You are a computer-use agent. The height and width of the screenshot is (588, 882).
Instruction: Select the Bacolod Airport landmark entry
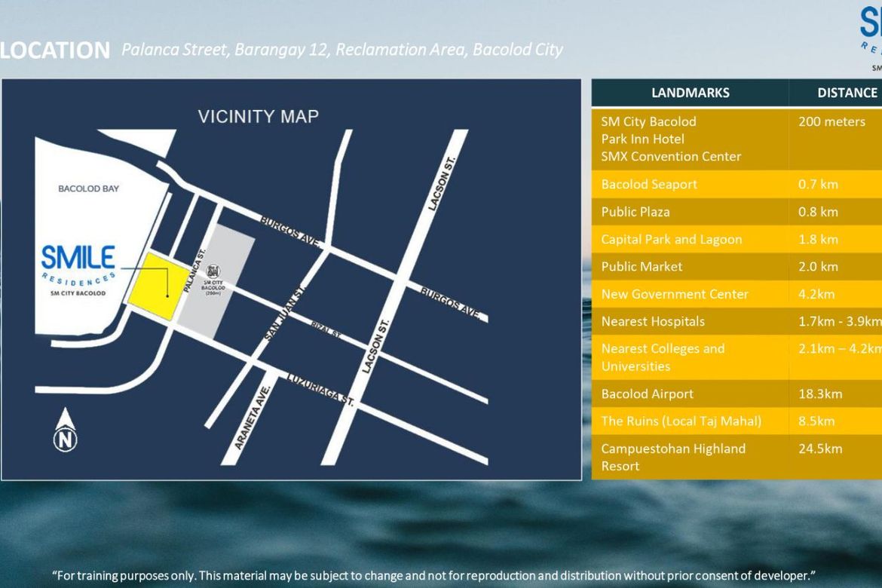pyautogui.click(x=737, y=394)
